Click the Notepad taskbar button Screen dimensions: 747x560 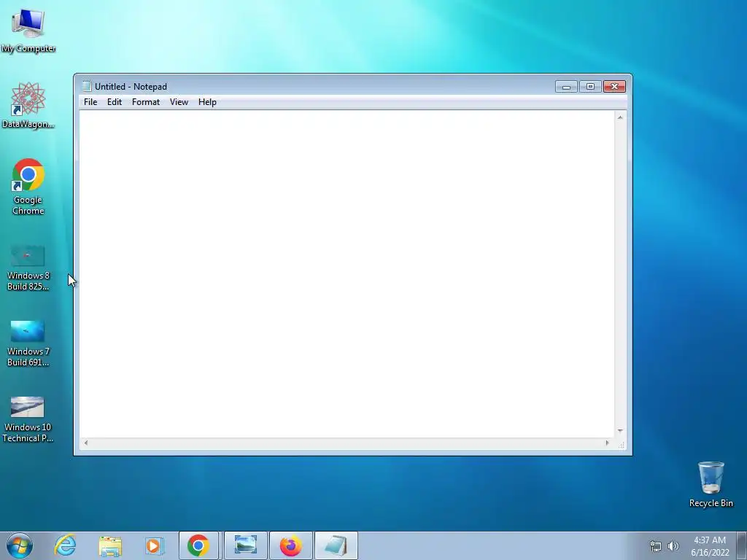tap(336, 545)
